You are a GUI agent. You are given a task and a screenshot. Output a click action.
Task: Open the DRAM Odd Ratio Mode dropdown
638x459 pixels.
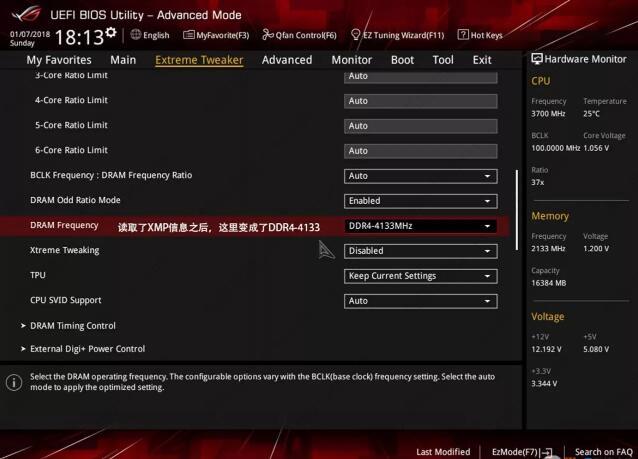pos(420,201)
